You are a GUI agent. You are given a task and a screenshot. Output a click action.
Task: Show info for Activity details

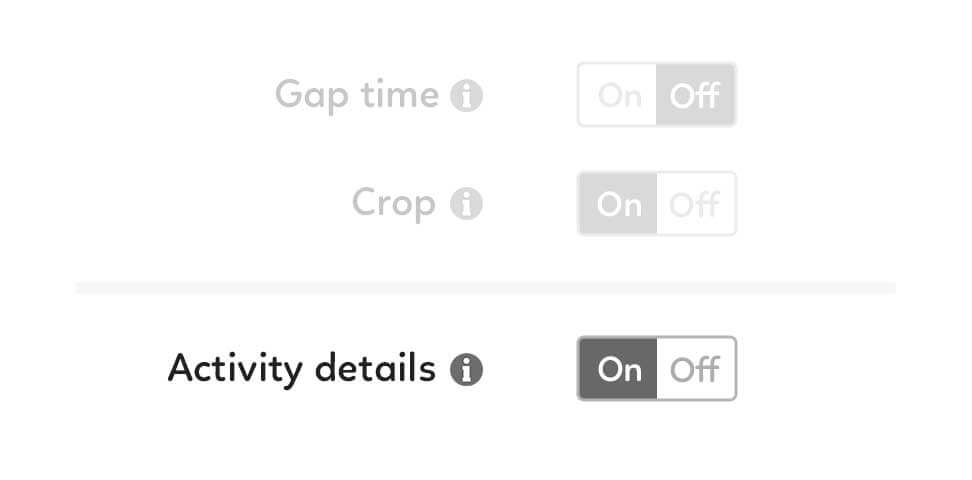point(466,370)
